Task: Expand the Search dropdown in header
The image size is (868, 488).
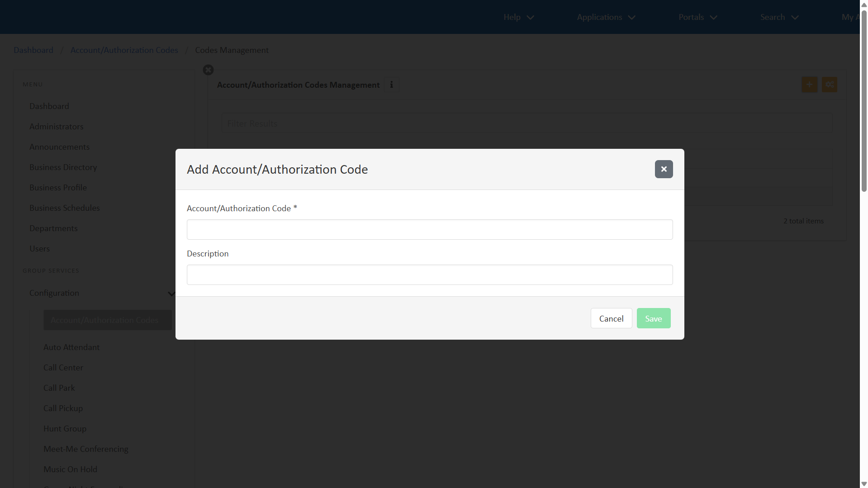Action: click(x=779, y=17)
